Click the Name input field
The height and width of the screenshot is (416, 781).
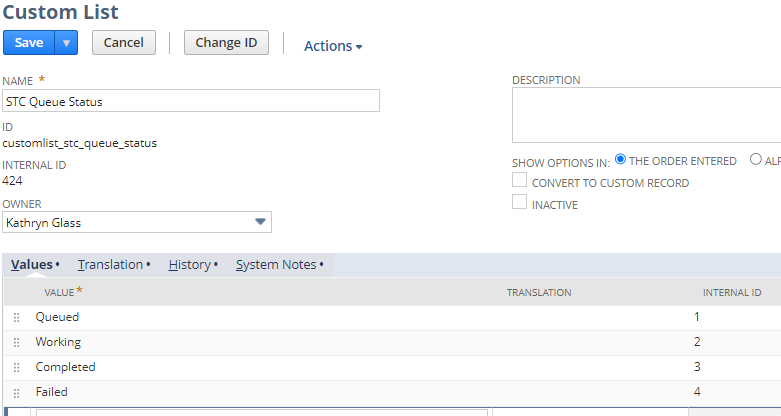pyautogui.click(x=190, y=101)
